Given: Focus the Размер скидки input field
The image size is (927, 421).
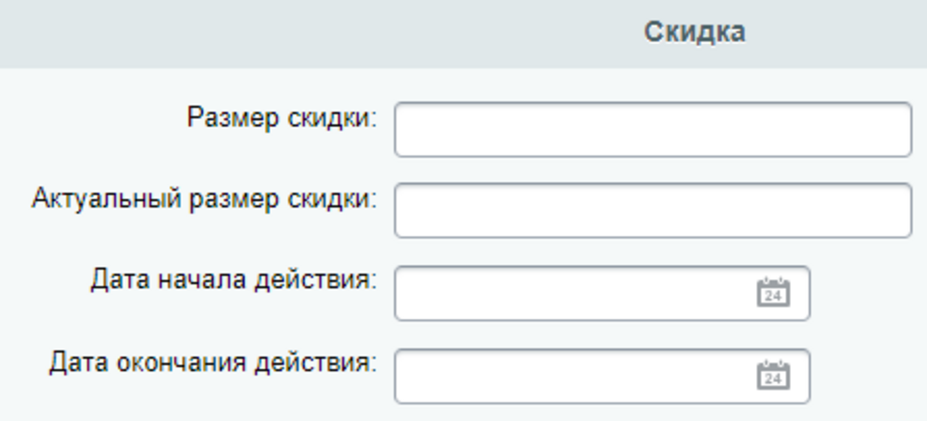Looking at the screenshot, I should pos(652,130).
